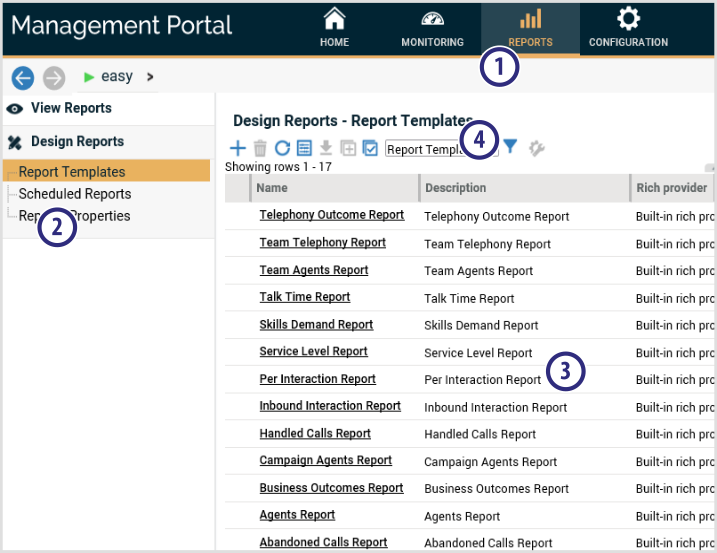The height and width of the screenshot is (553, 717).
Task: Click the Agents Report description cell
Action: tap(462, 516)
